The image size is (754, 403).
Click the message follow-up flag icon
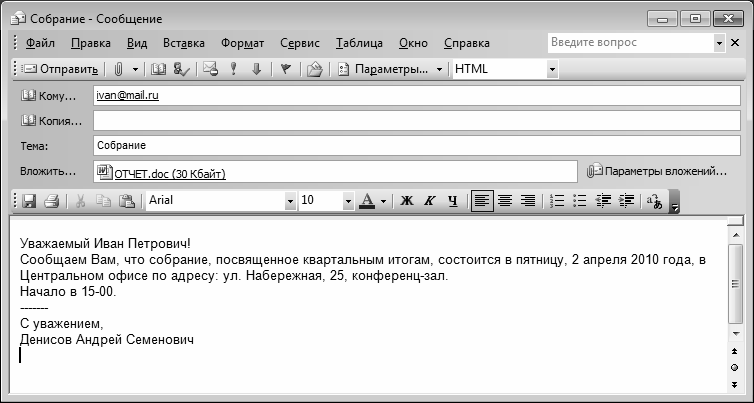click(x=286, y=69)
